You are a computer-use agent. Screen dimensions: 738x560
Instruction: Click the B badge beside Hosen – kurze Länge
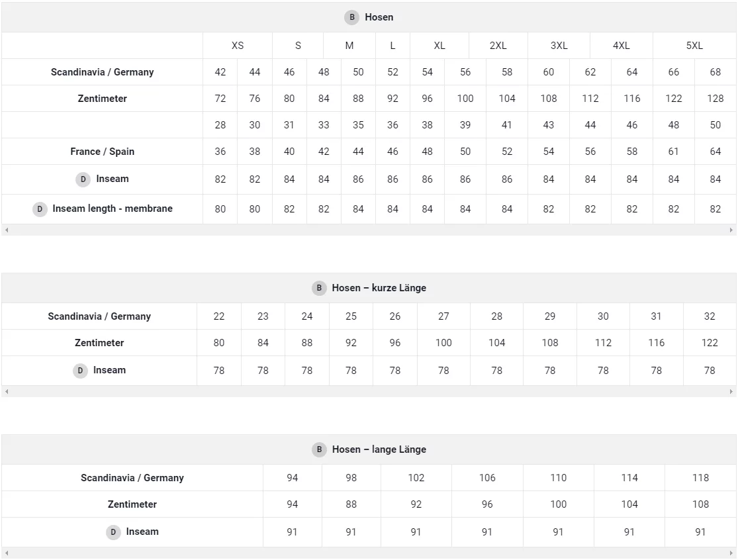319,288
